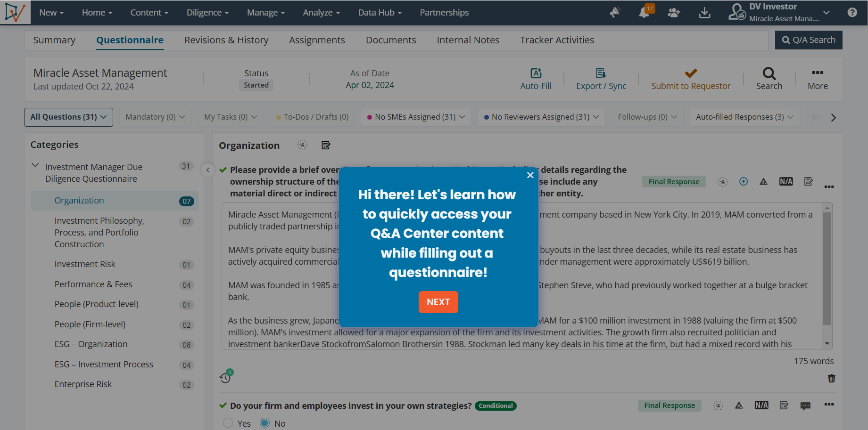The image size is (868, 430).
Task: Open the More ellipsis menu
Action: 818,73
